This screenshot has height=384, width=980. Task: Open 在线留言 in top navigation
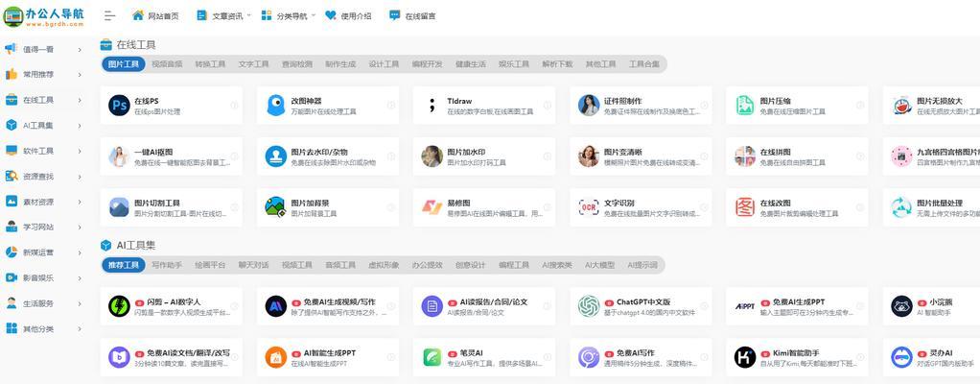coord(412,16)
